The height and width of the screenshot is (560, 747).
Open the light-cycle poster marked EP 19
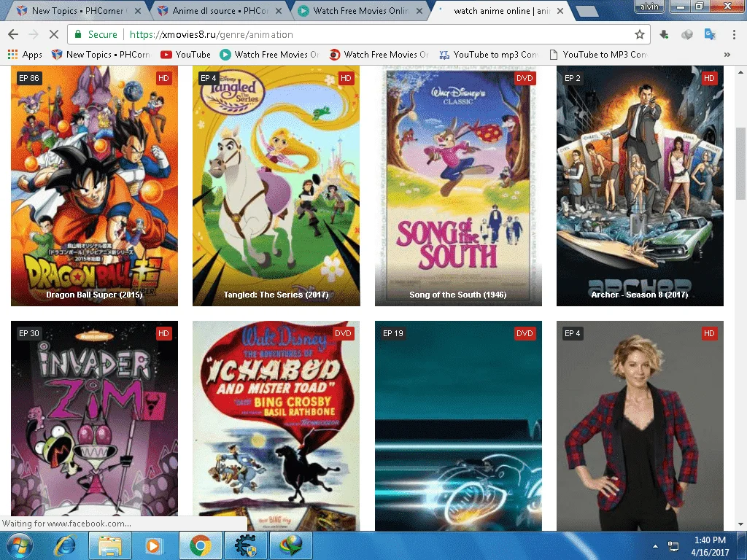pyautogui.click(x=458, y=426)
